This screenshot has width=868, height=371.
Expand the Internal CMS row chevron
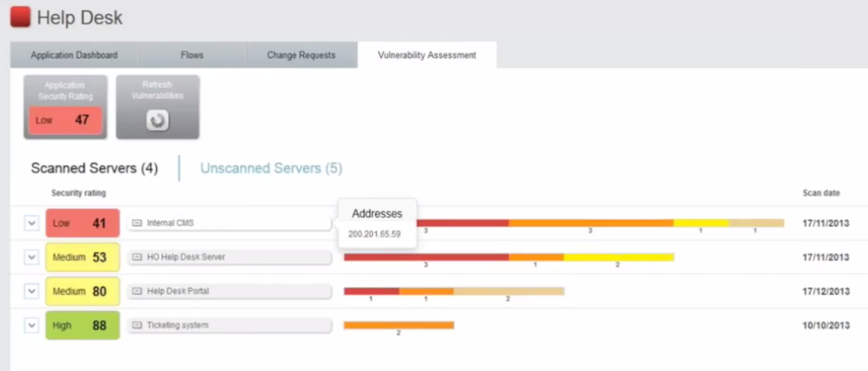point(31,223)
